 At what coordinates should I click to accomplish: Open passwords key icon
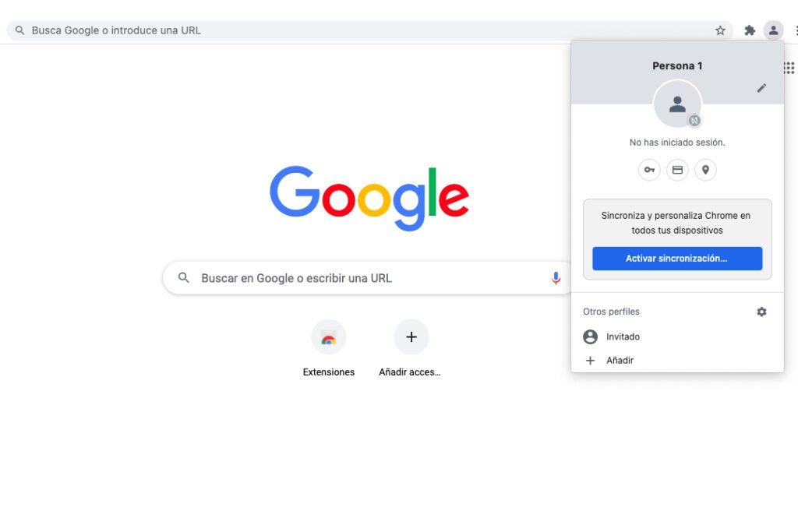pos(649,170)
